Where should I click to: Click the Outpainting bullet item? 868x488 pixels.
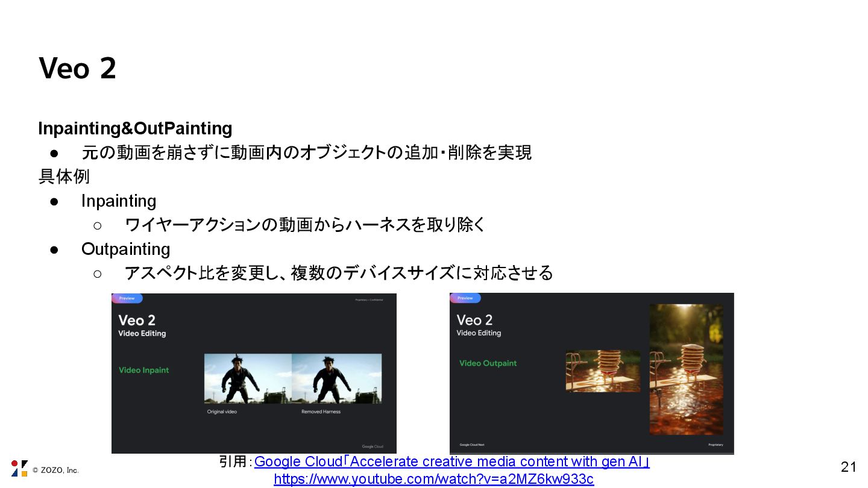(x=125, y=249)
